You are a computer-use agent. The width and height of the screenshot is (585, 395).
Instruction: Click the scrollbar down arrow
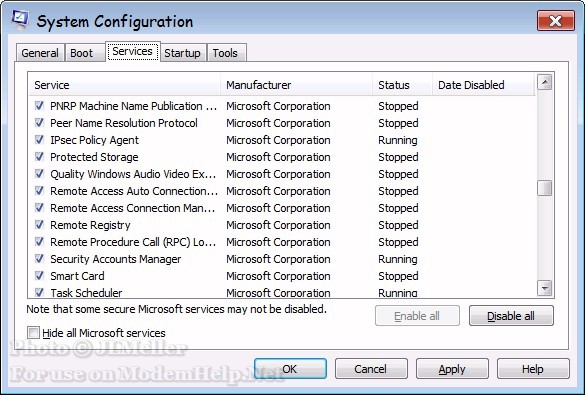(545, 288)
